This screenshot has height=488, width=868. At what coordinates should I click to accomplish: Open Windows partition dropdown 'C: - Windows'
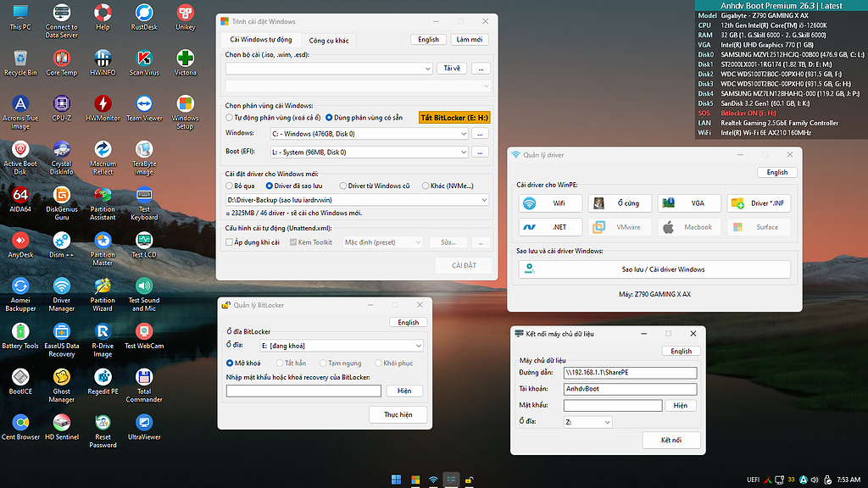[x=369, y=134]
